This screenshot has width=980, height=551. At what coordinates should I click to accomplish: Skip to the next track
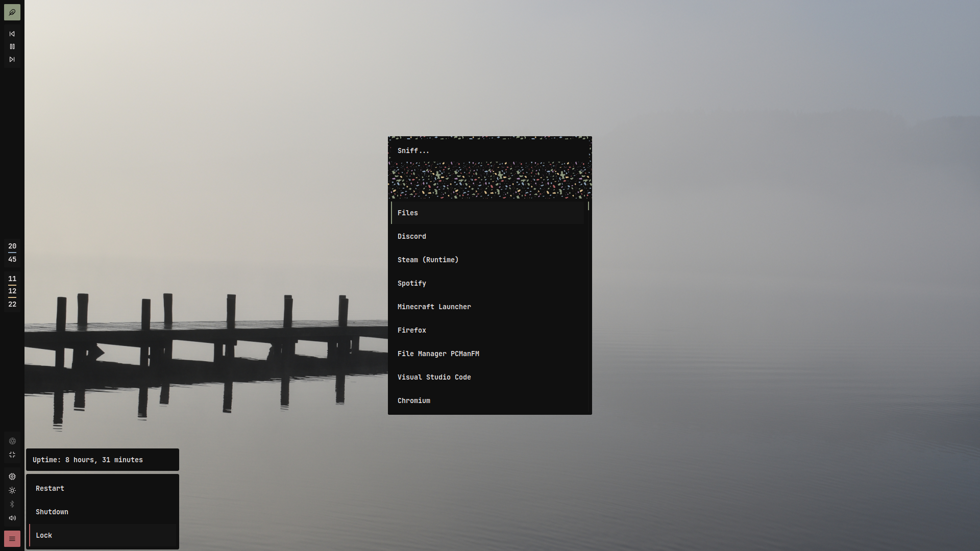12,59
